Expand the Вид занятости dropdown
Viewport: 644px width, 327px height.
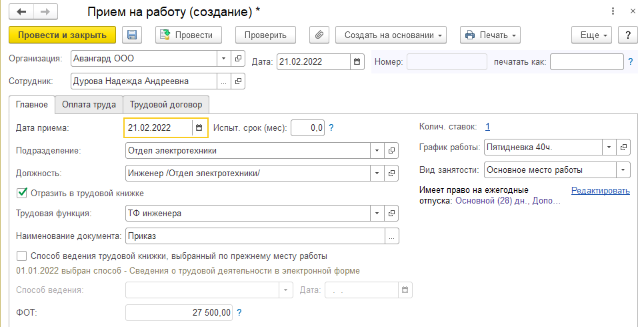623,170
